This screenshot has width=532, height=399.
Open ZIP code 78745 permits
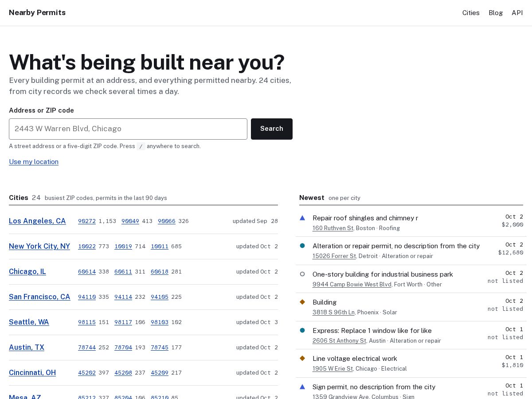pos(160,348)
